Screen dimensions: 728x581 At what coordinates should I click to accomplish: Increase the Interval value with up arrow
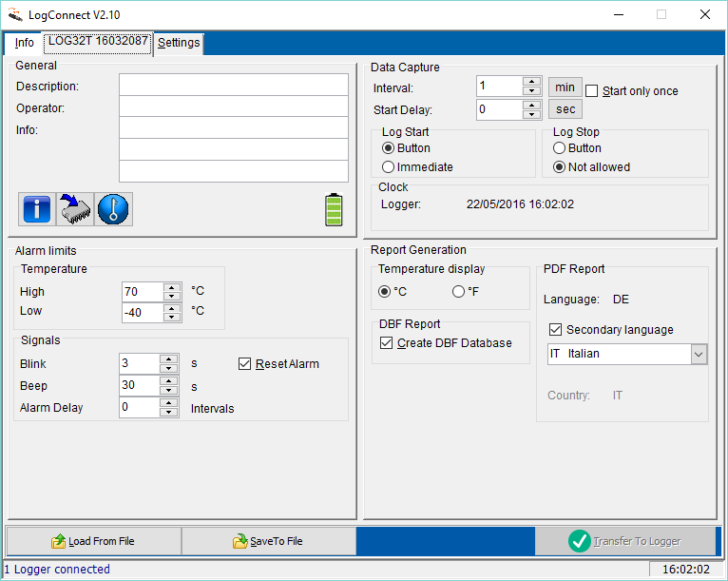[x=531, y=82]
